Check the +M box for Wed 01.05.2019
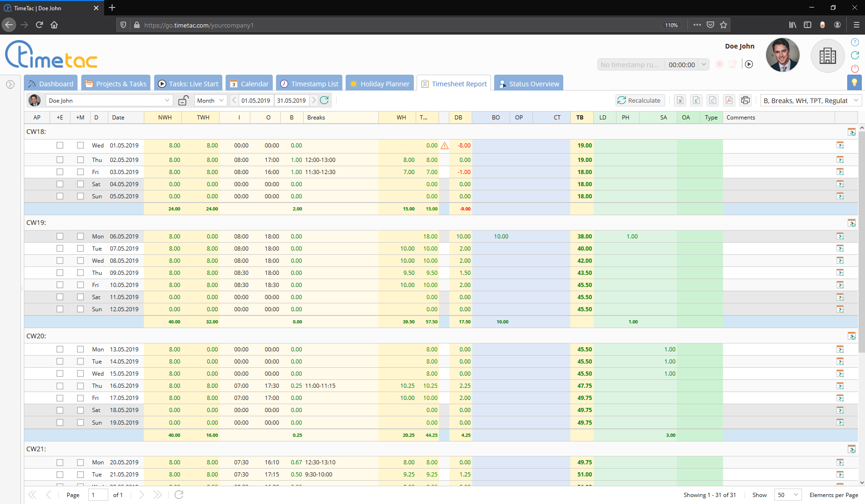 tap(80, 146)
